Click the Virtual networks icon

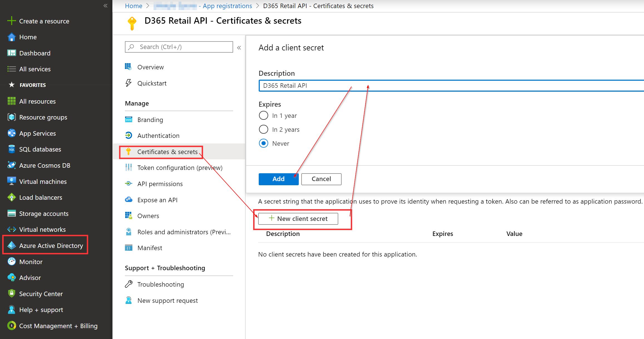[11, 230]
